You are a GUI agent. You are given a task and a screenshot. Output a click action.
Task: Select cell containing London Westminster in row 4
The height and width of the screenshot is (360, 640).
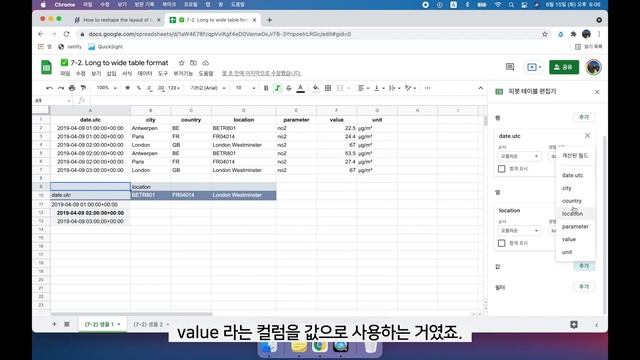pyautogui.click(x=244, y=145)
